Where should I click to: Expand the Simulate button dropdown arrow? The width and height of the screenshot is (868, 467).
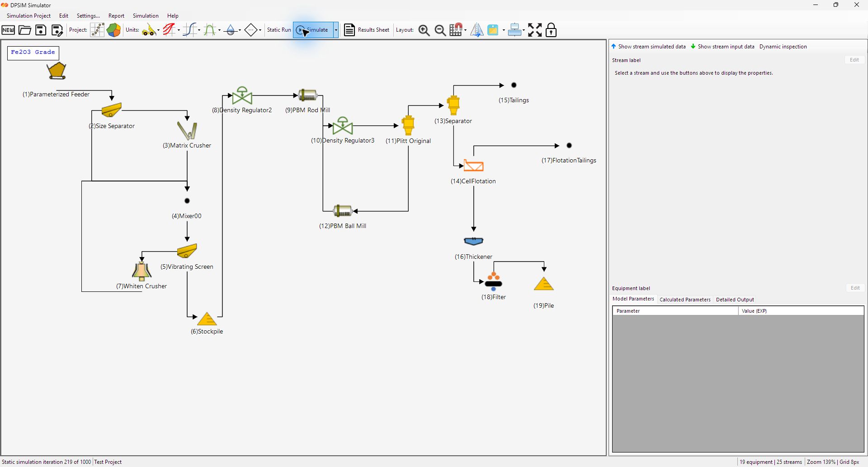336,30
